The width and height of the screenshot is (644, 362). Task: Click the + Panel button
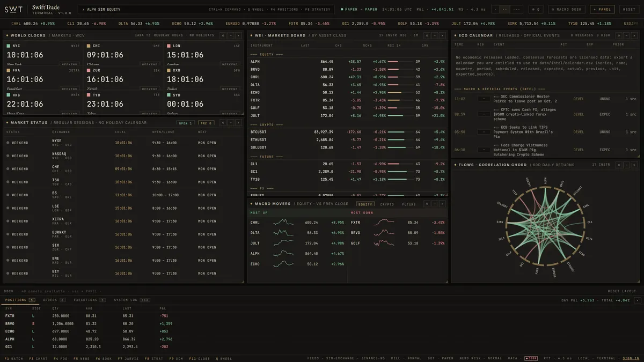coord(602,9)
